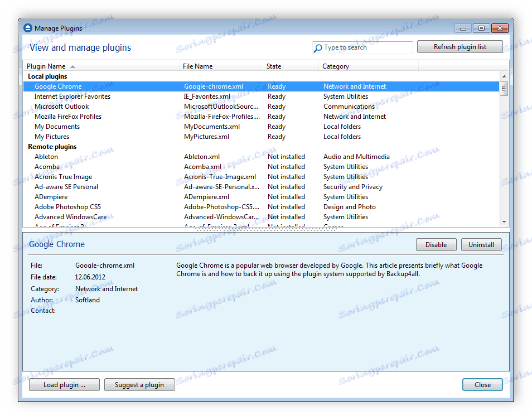
Task: Click the Google Chrome details heading
Action: (57, 244)
